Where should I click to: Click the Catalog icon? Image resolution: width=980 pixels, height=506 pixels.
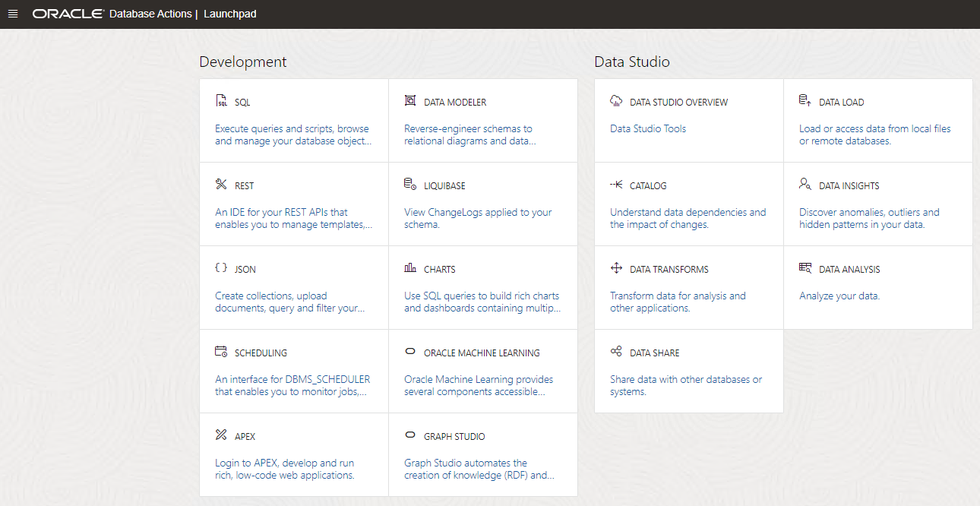click(x=616, y=185)
